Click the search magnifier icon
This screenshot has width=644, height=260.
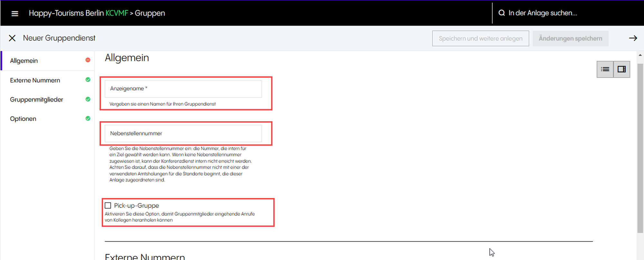[x=501, y=13]
